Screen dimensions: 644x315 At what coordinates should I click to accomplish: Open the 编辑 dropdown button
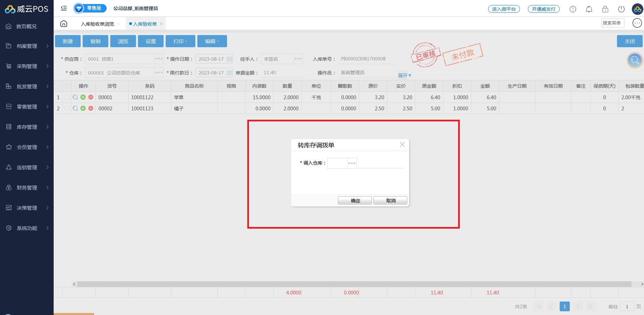click(x=212, y=41)
